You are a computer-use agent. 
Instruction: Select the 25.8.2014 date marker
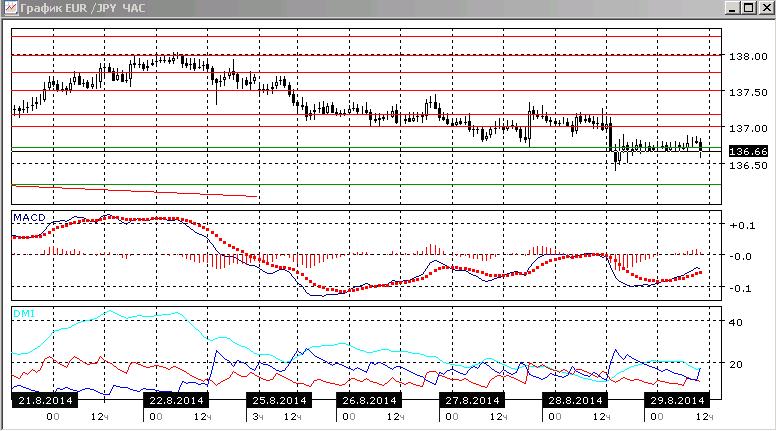point(279,400)
